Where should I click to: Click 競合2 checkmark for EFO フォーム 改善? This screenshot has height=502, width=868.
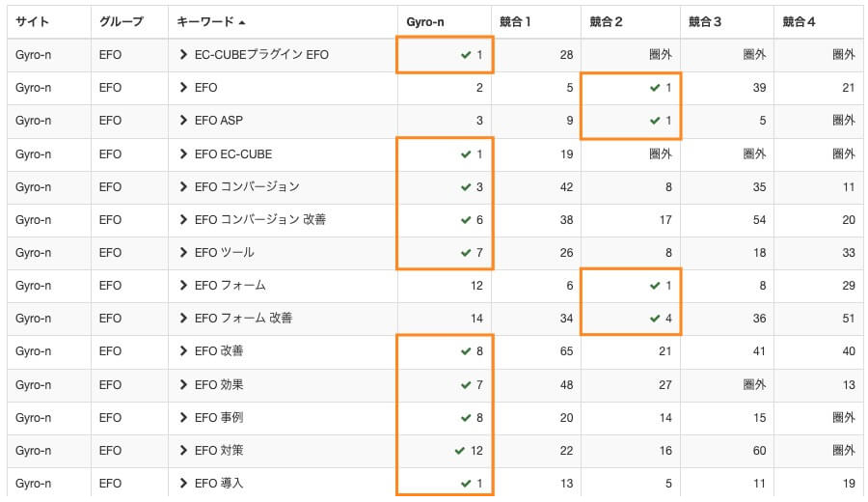pos(655,319)
